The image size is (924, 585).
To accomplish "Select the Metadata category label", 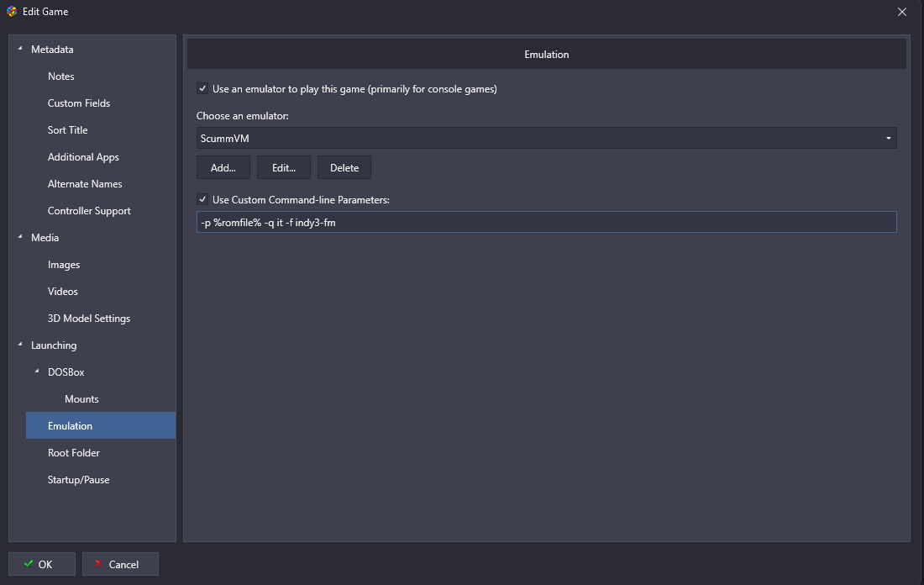I will pos(52,50).
